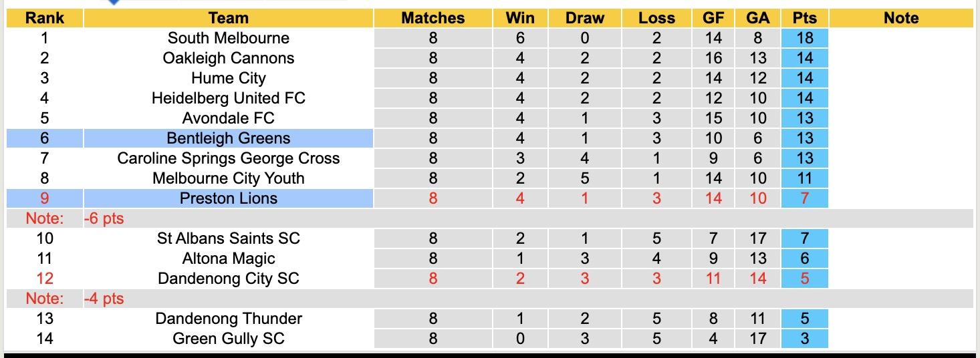The width and height of the screenshot is (980, 358).
Task: Click South Melbourne's 18 points cell
Action: [804, 38]
